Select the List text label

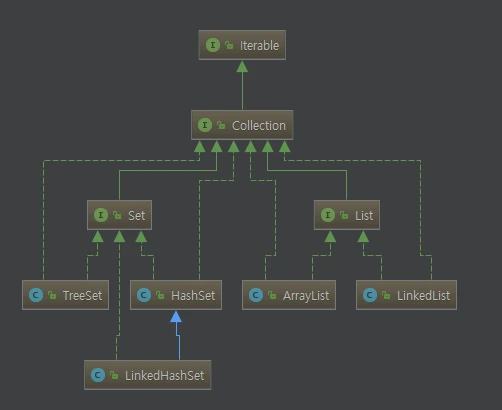point(364,216)
